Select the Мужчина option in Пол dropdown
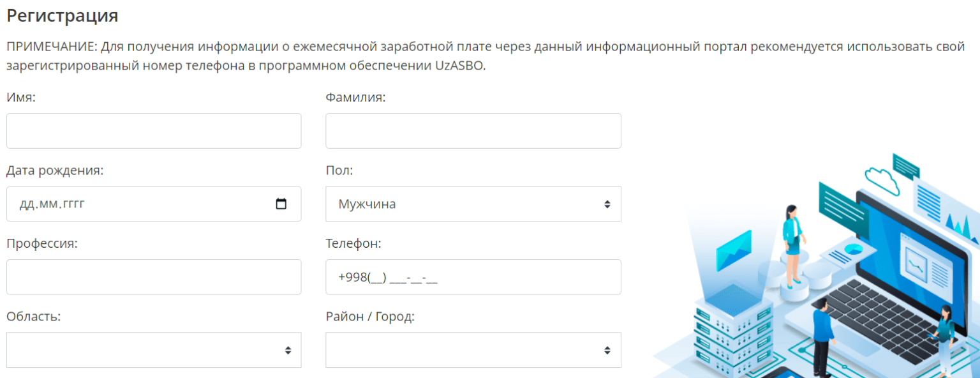Image resolution: width=980 pixels, height=378 pixels. click(x=357, y=204)
